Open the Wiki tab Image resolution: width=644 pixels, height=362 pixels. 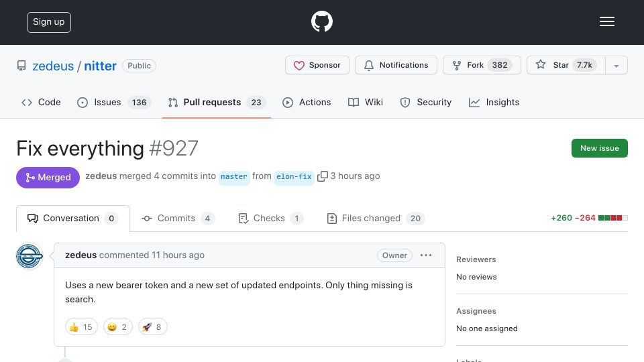pos(365,102)
